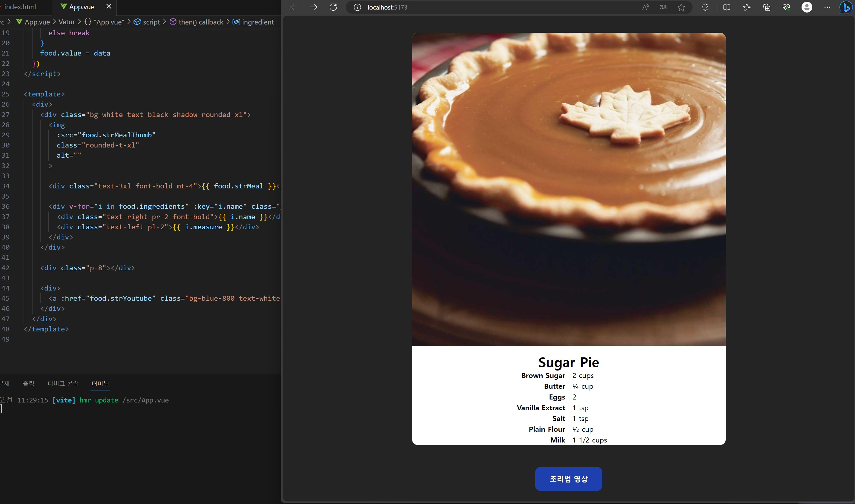Image resolution: width=855 pixels, height=504 pixels.
Task: Open the Settings and more menu
Action: point(827,7)
